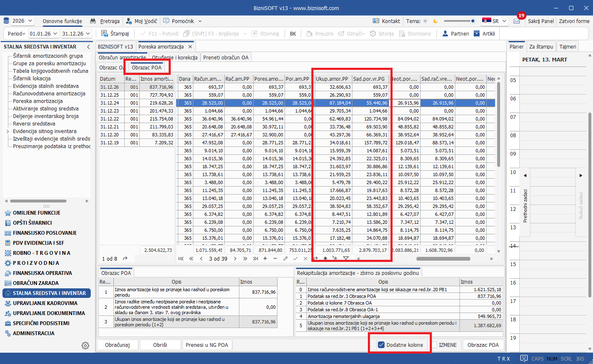Enable the IZMENE checkbox
593x364 pixels.
pyautogui.click(x=434, y=345)
